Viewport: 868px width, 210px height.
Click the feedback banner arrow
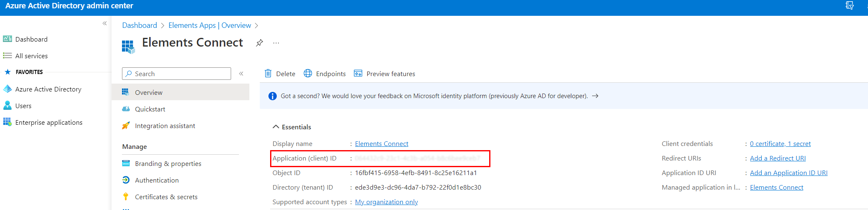(x=595, y=96)
